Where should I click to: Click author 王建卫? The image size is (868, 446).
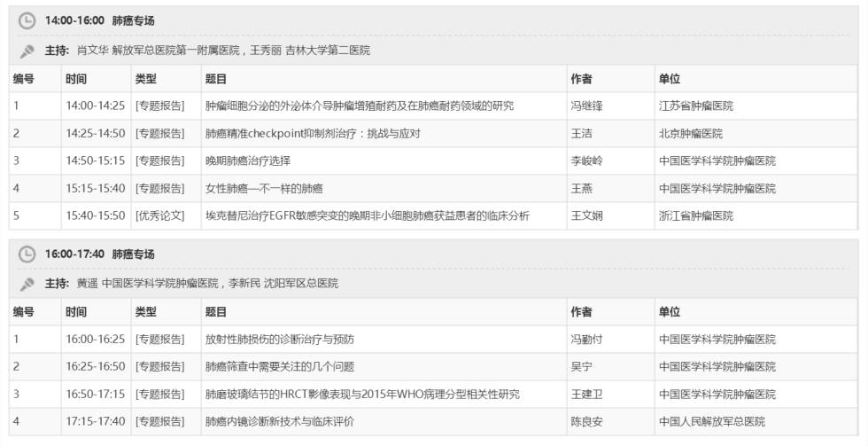(x=586, y=394)
